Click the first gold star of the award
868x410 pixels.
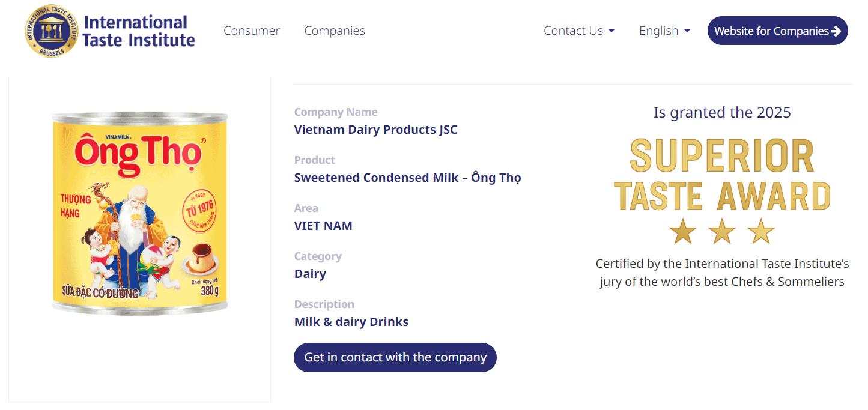point(683,231)
